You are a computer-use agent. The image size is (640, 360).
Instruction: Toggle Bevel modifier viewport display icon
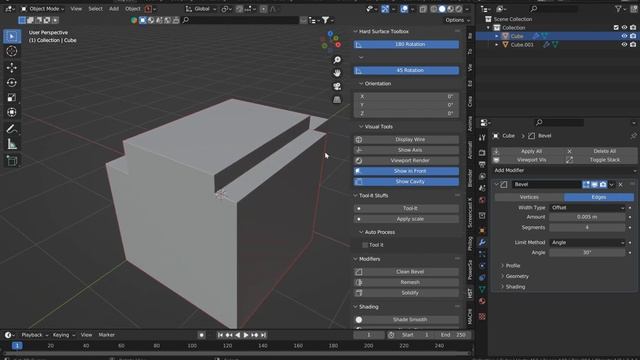coord(594,184)
